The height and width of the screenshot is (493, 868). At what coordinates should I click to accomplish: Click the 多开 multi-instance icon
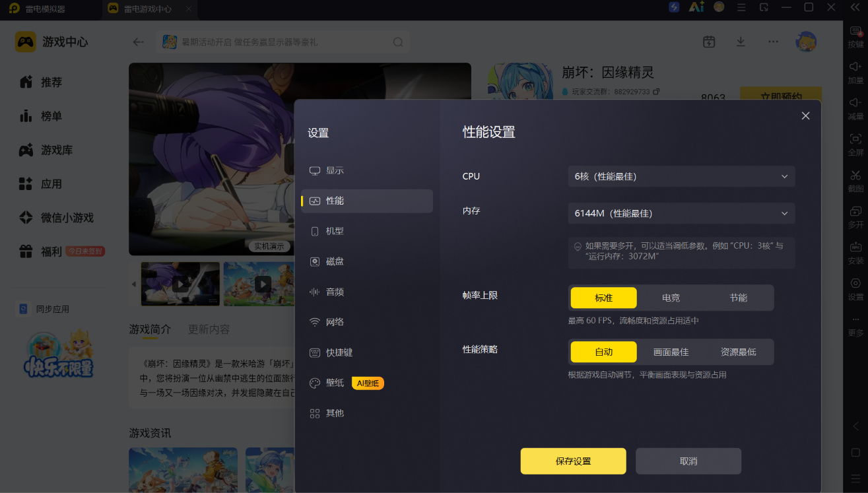click(855, 216)
